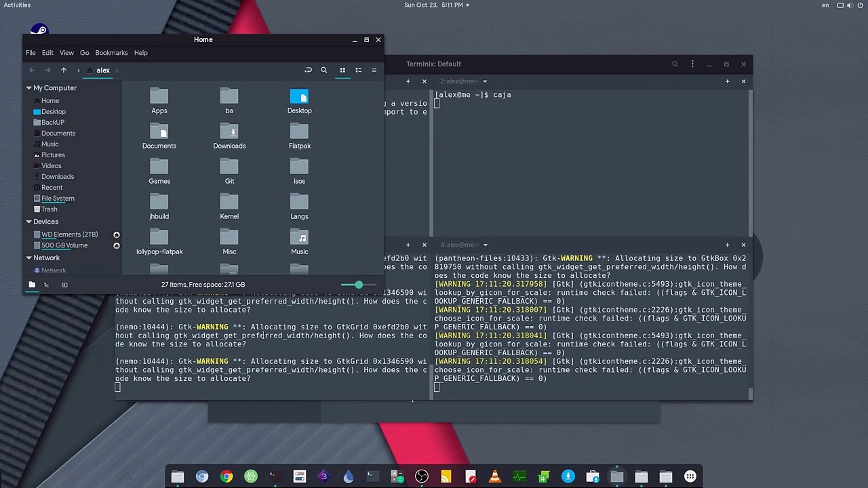The width and height of the screenshot is (868, 488).
Task: Launch Atom editor from the dock
Action: pos(251,476)
